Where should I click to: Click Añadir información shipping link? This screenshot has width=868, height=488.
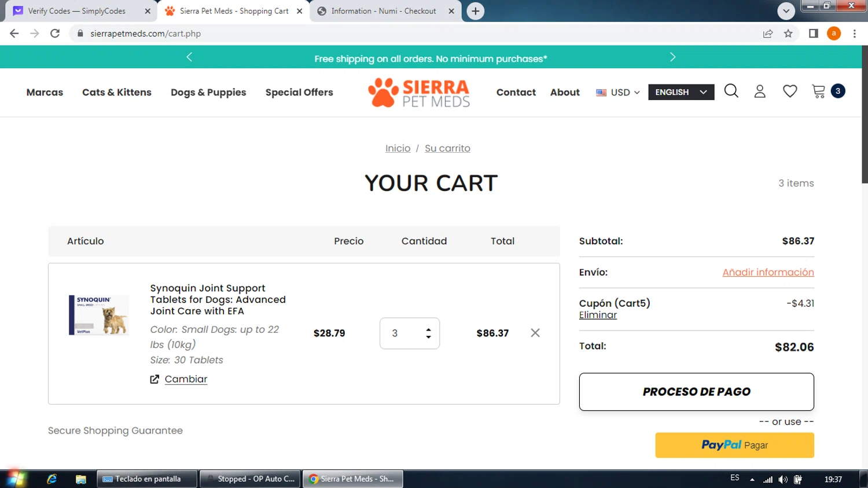click(x=768, y=272)
